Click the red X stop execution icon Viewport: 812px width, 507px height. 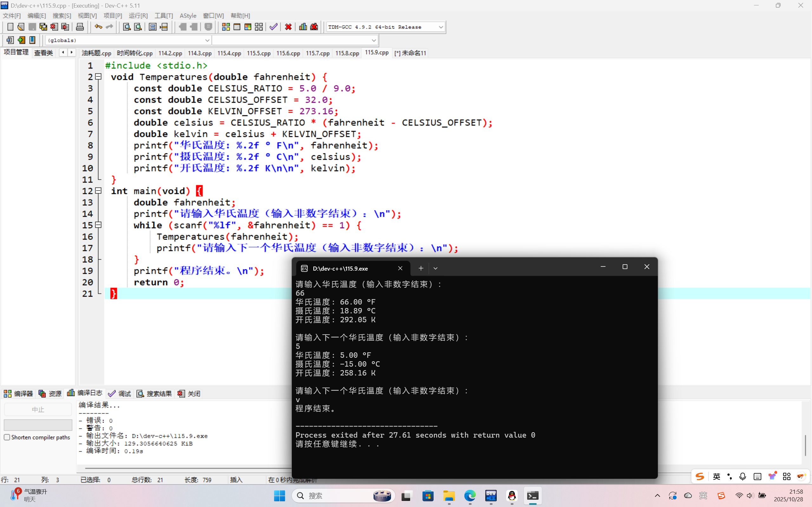click(288, 27)
